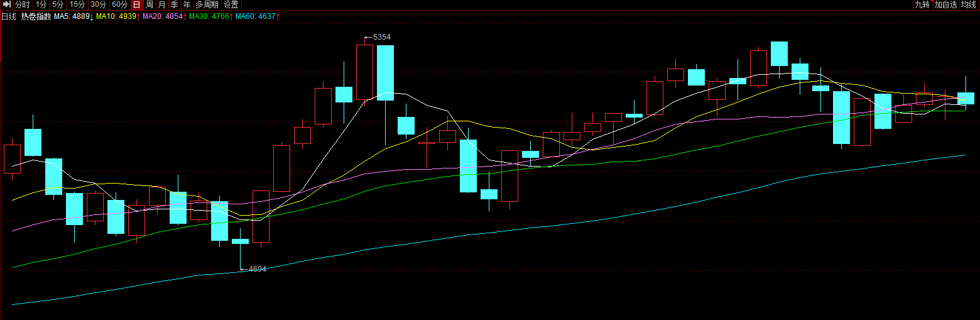Click the arrow-to-bar icon at top left
Image resolution: width=980 pixels, height=320 pixels.
tap(7, 4)
